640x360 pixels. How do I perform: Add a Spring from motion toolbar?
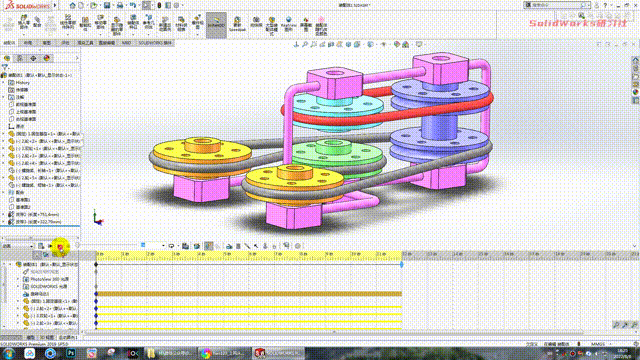[238, 246]
